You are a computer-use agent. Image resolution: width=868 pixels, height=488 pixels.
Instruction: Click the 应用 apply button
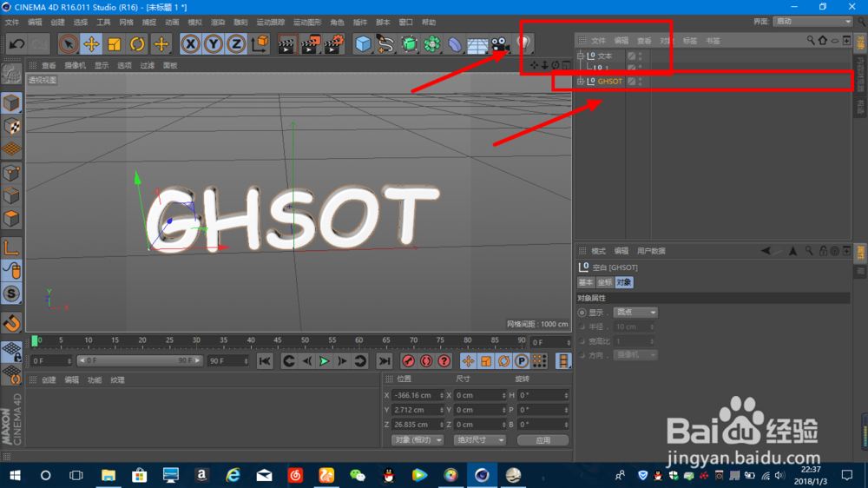pyautogui.click(x=543, y=440)
